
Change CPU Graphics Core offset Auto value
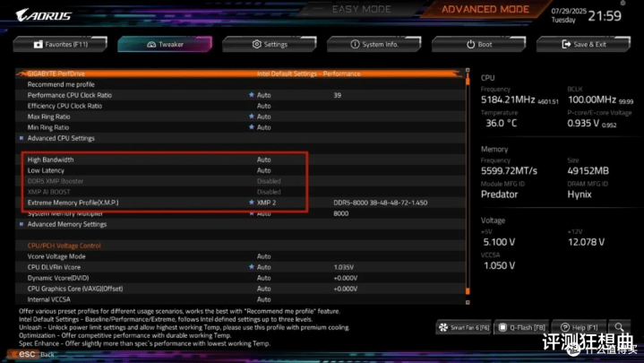263,289
